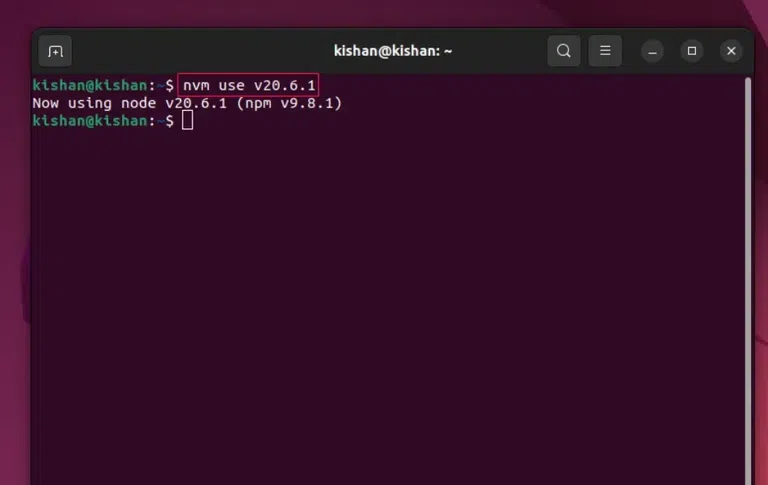Open terminal search via magnifier icon
This screenshot has height=485, width=768.
coord(564,50)
